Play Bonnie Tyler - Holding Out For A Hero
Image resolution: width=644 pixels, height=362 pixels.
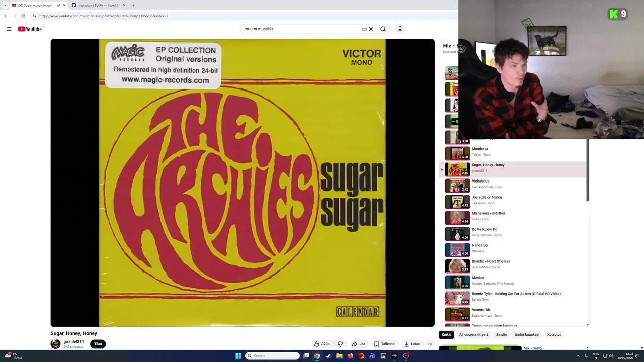point(513,298)
